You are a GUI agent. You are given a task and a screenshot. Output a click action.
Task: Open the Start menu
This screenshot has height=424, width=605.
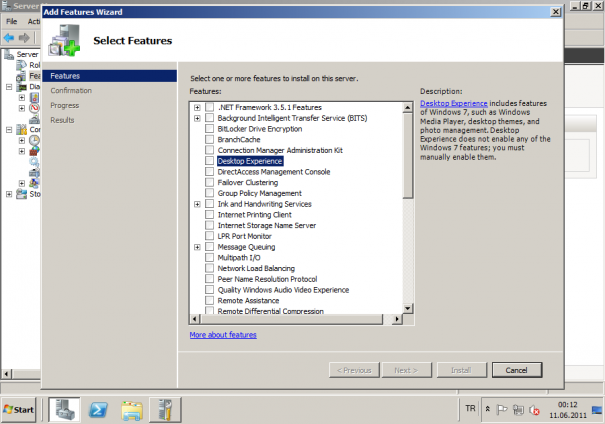[x=19, y=410]
